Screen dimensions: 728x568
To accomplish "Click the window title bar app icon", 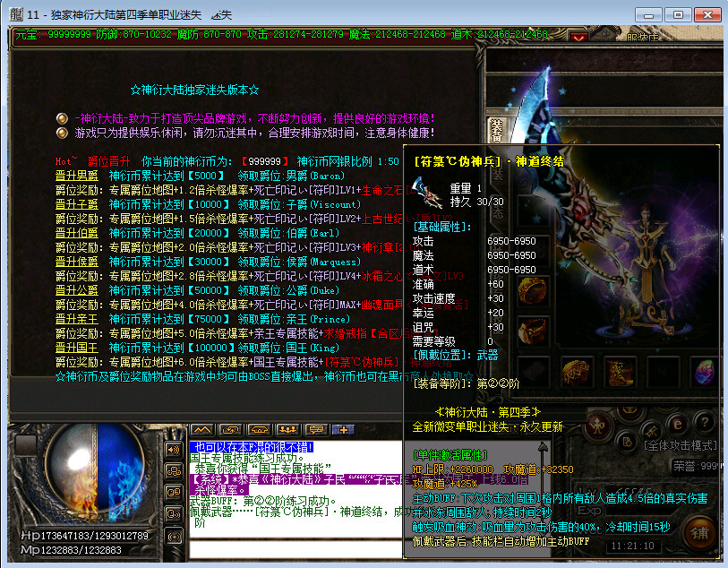I will point(16,14).
